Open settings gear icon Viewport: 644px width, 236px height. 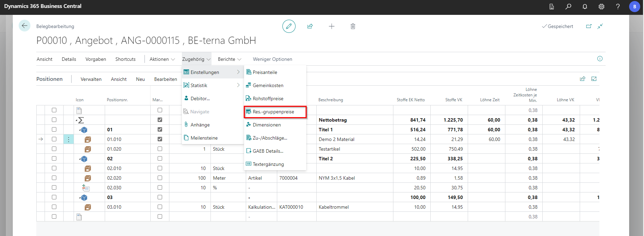tap(601, 7)
